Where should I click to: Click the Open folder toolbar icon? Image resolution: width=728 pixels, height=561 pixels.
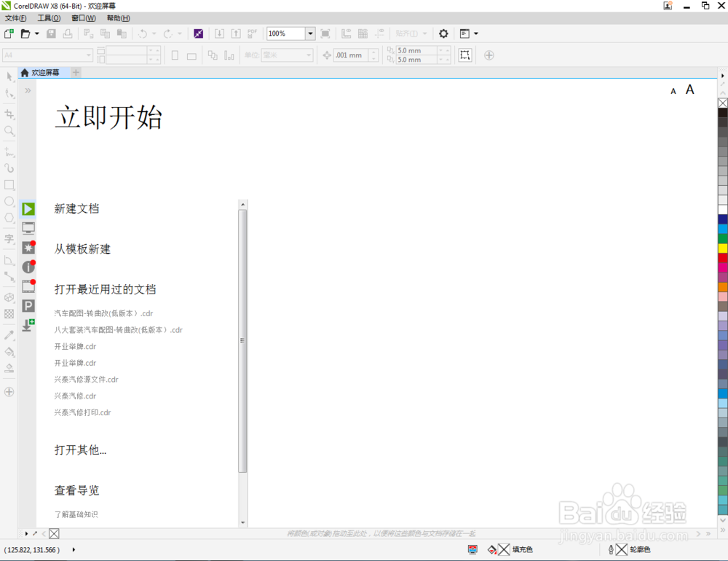[25, 34]
